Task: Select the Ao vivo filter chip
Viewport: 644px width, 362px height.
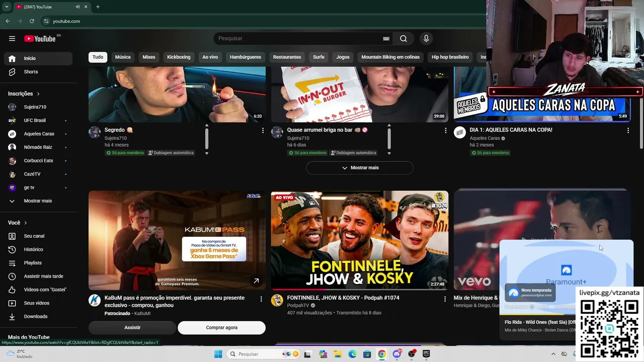Action: pyautogui.click(x=210, y=57)
